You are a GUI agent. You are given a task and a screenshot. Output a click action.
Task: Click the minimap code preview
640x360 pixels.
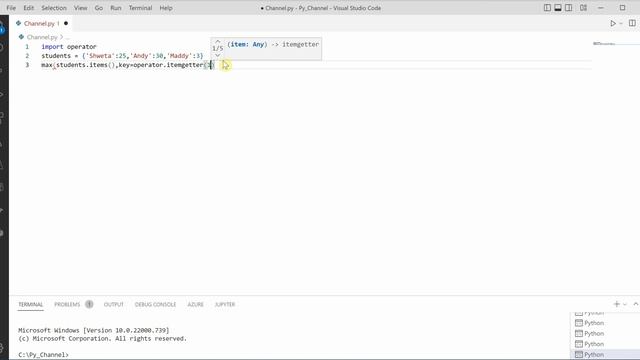click(604, 43)
